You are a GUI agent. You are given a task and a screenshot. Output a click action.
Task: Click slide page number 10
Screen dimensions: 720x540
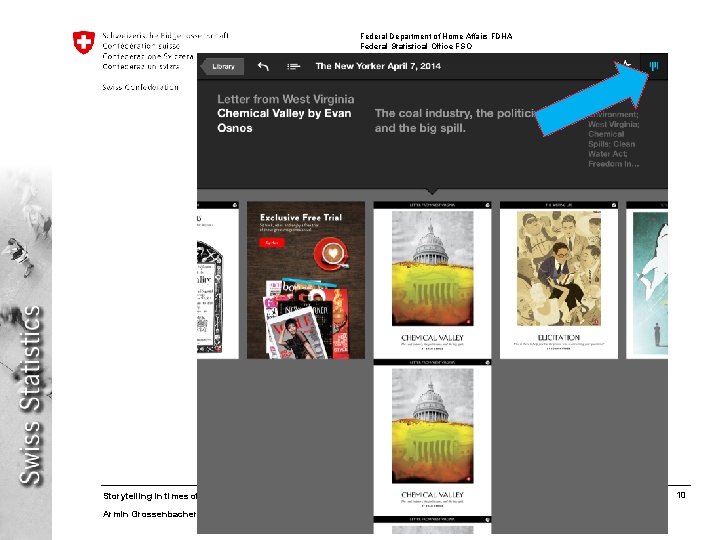point(681,495)
